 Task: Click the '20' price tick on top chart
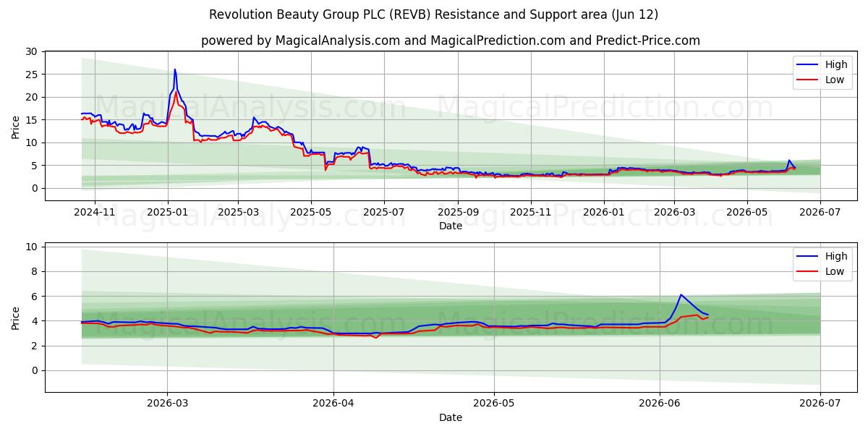30,97
